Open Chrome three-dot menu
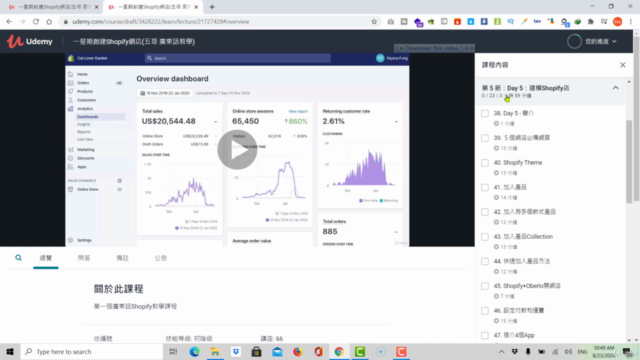640x360 pixels. (x=631, y=22)
